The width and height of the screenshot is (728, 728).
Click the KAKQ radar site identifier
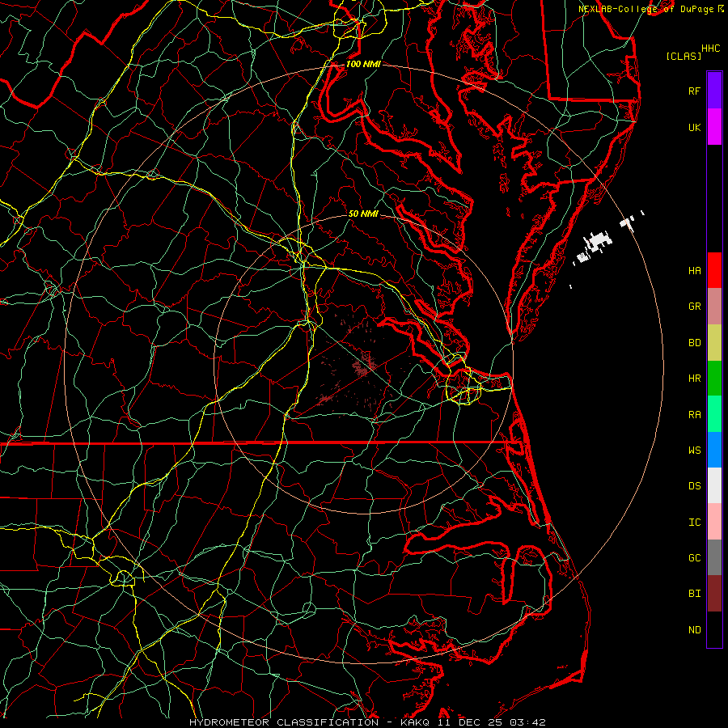point(415,722)
